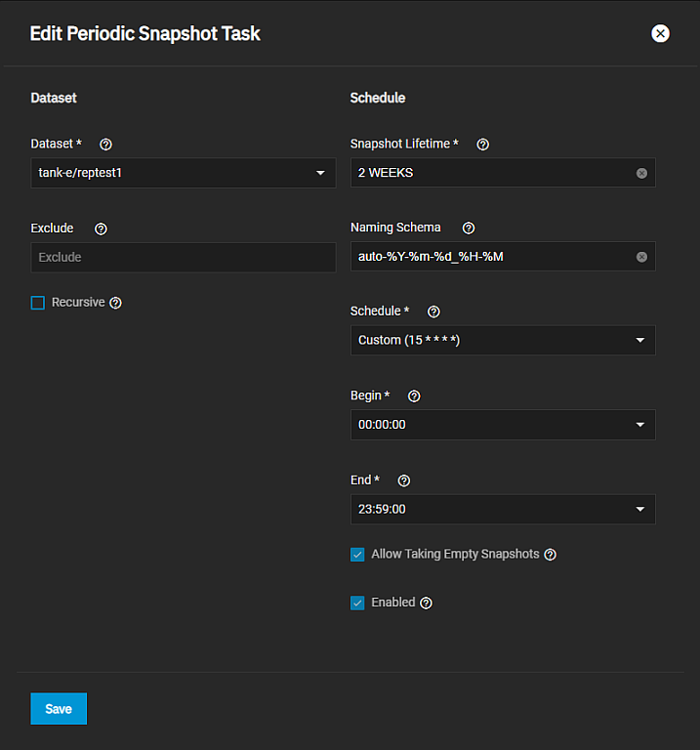Uncheck Allow Taking Empty Snapshots
Screen dimensions: 700x750
357,555
